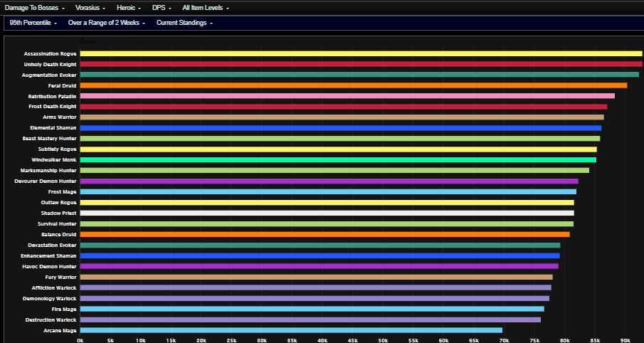This screenshot has width=644, height=343.
Task: Select the Devastation Evoker bar
Action: 320,246
